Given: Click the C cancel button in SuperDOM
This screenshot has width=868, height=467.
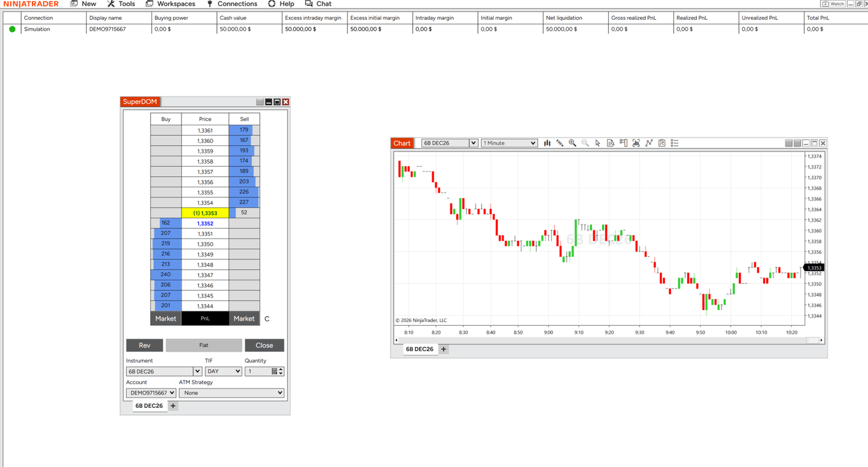Looking at the screenshot, I should coord(267,319).
